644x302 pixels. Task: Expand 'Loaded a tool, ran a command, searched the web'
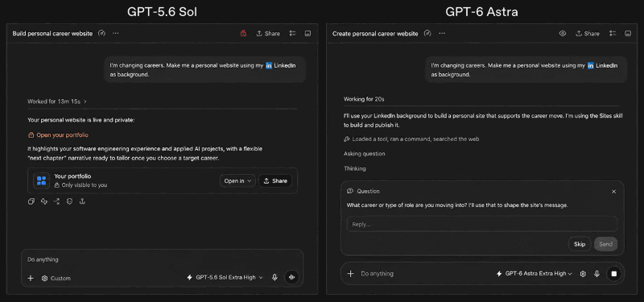pos(411,139)
